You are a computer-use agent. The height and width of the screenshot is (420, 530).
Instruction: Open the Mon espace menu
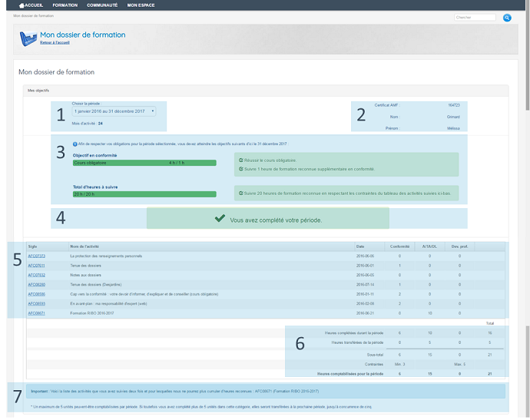click(141, 5)
